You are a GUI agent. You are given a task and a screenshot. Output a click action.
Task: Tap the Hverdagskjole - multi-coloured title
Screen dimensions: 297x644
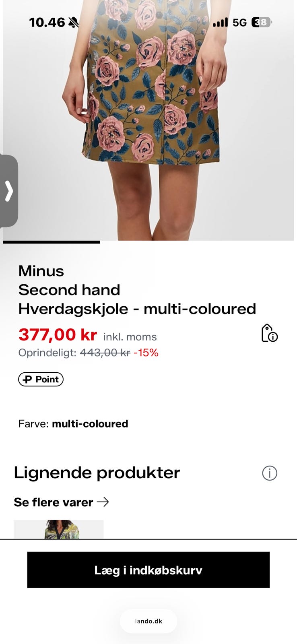[x=137, y=309]
